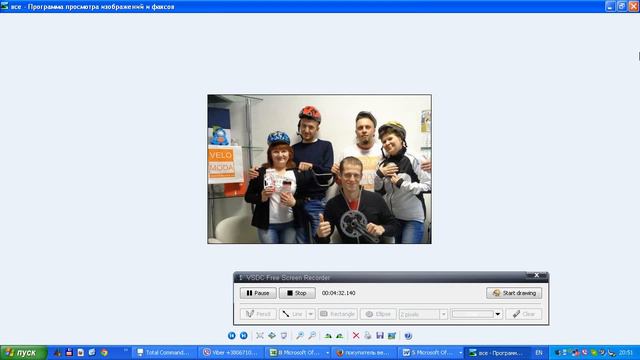This screenshot has height=360, width=640.
Task: Expand the Line tool dropdown arrow
Action: [311, 314]
